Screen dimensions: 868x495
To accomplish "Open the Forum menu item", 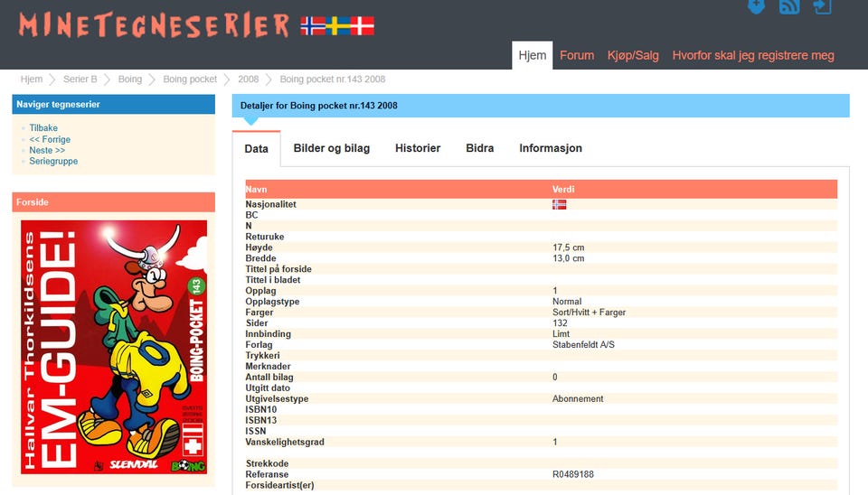I will pos(577,55).
